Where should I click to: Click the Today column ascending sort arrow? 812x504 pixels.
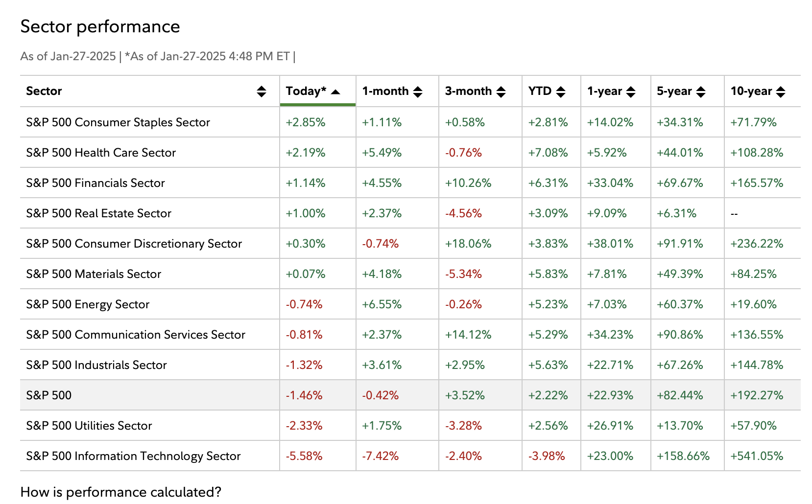335,92
